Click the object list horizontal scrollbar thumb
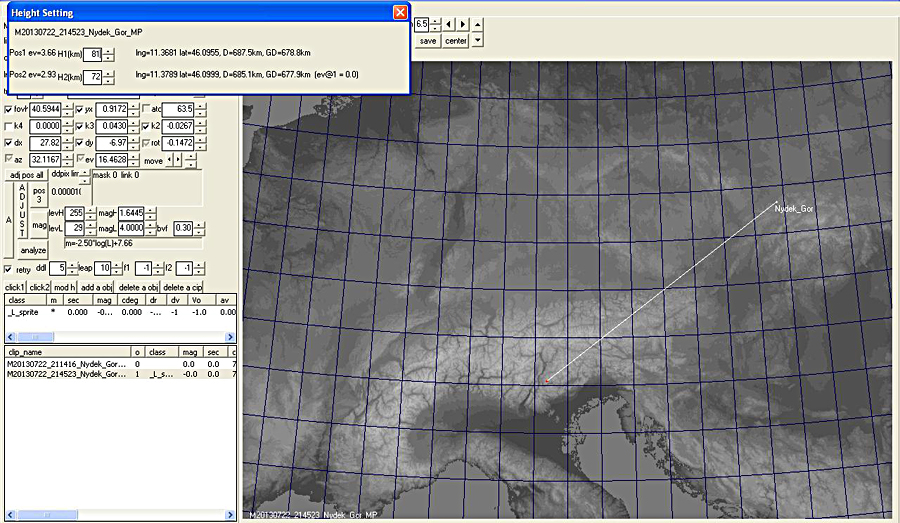The width and height of the screenshot is (900, 523). 34,337
